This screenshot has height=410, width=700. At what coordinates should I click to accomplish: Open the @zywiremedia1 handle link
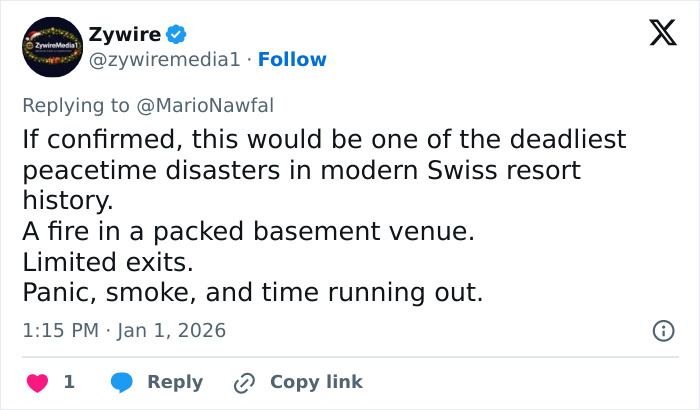pos(166,60)
